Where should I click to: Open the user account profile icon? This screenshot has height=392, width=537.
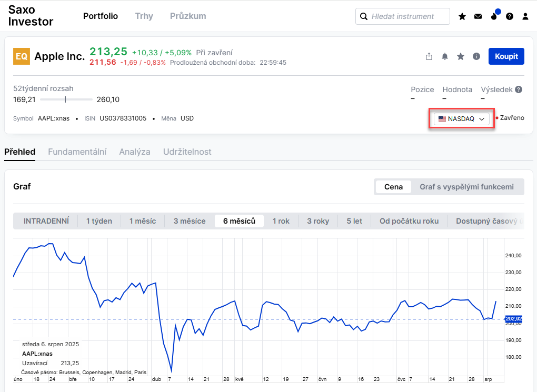pyautogui.click(x=525, y=16)
